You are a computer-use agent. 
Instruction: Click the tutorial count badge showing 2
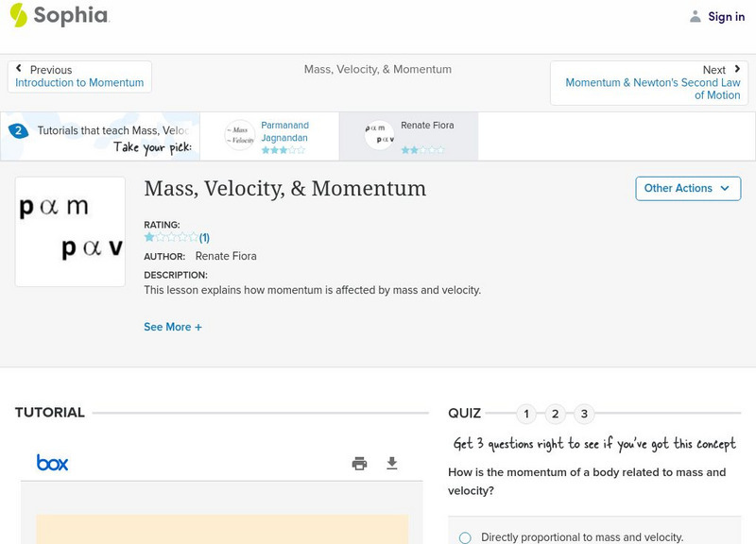point(21,130)
